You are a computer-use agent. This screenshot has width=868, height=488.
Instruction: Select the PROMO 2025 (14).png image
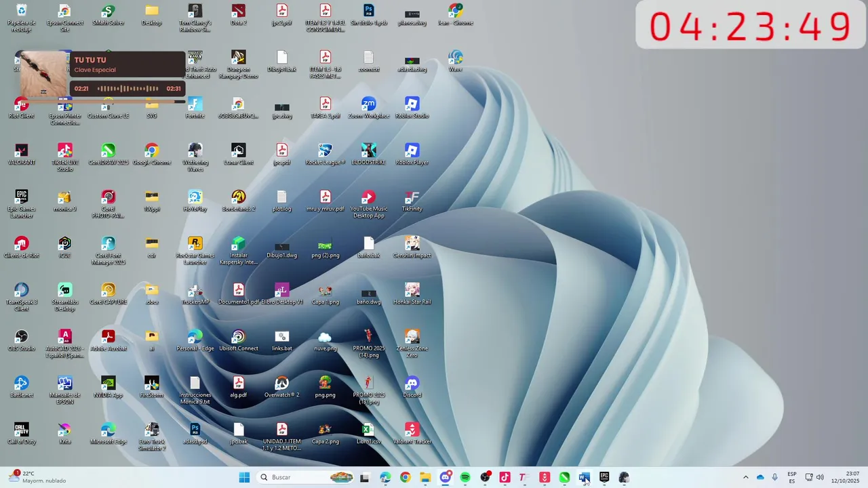click(x=369, y=344)
